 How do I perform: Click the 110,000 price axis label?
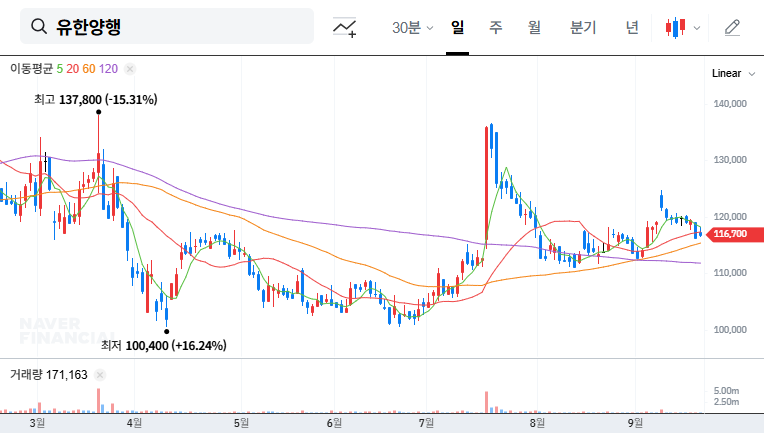click(730, 273)
